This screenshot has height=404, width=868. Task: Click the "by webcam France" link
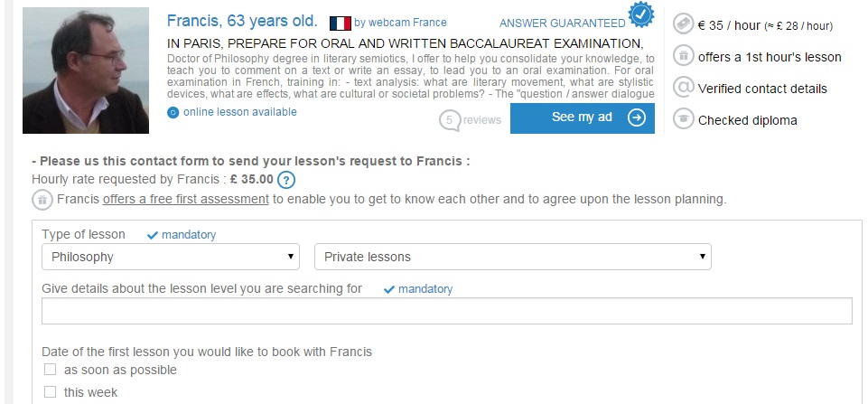pos(400,23)
